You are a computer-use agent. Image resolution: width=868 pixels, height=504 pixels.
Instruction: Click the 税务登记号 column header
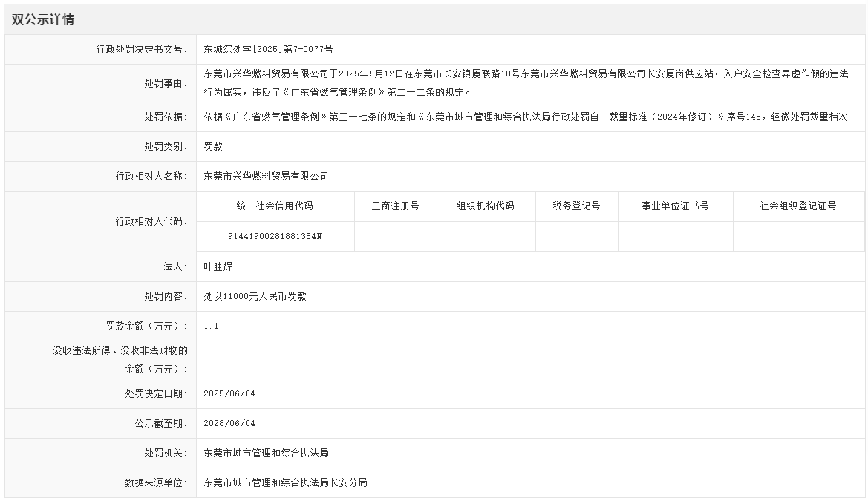[576, 206]
